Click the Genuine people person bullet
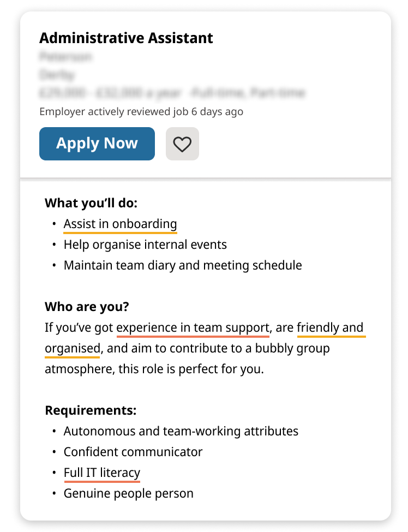 pyautogui.click(x=129, y=493)
